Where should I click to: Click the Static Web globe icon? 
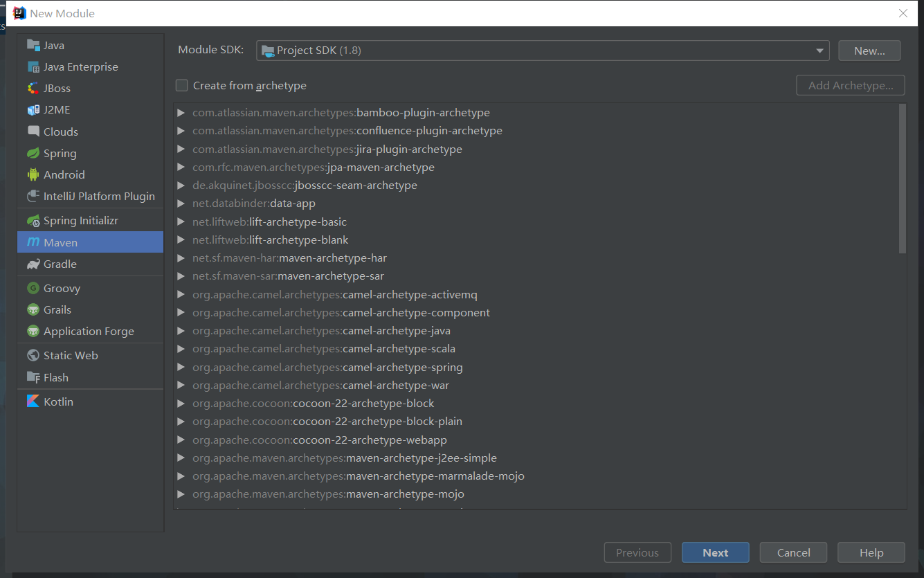click(x=33, y=356)
